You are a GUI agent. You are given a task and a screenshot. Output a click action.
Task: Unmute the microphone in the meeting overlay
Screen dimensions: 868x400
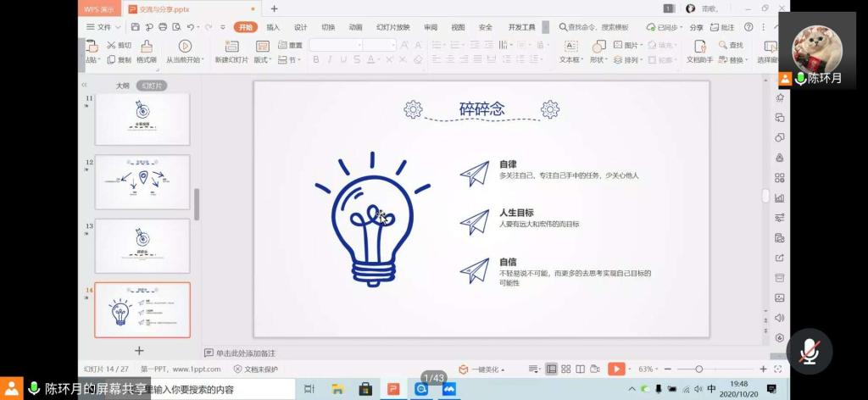point(810,351)
